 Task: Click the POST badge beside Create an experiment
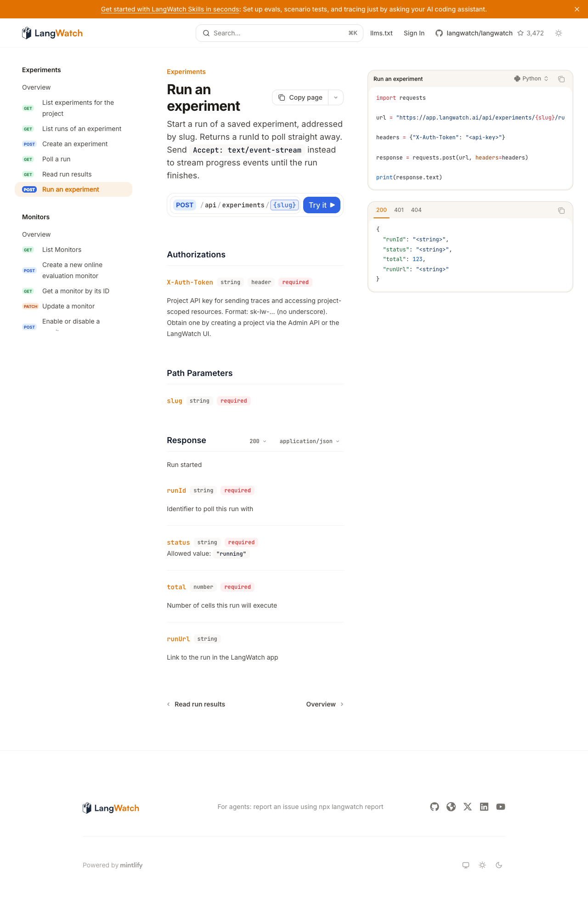tap(29, 144)
